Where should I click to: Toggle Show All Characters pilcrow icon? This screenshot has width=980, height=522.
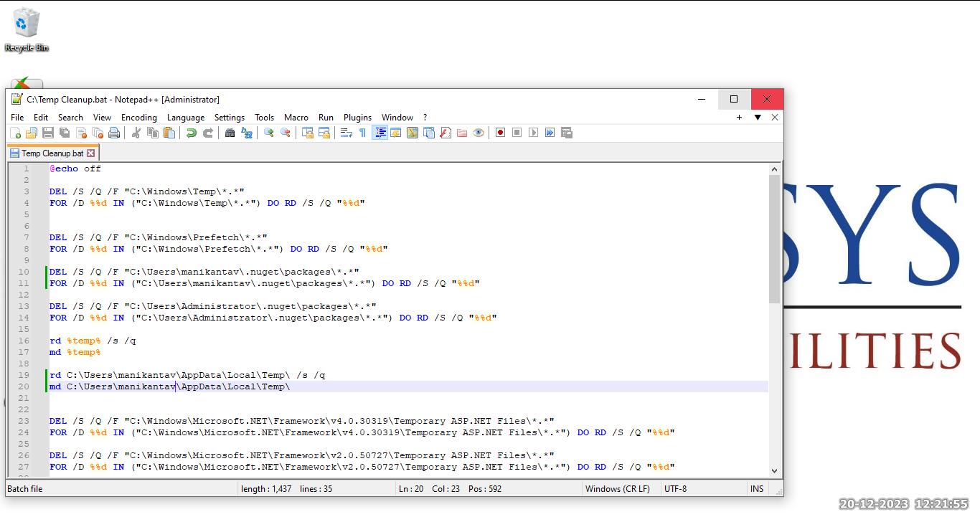coord(362,133)
